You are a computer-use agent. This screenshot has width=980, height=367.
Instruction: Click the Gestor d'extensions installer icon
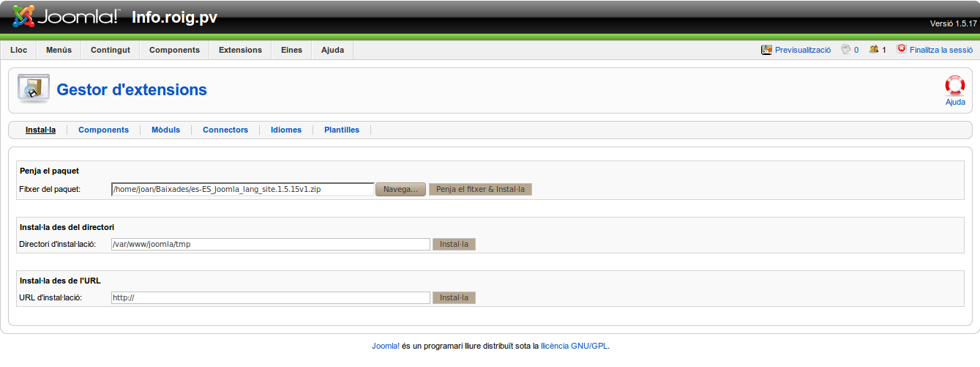point(34,89)
